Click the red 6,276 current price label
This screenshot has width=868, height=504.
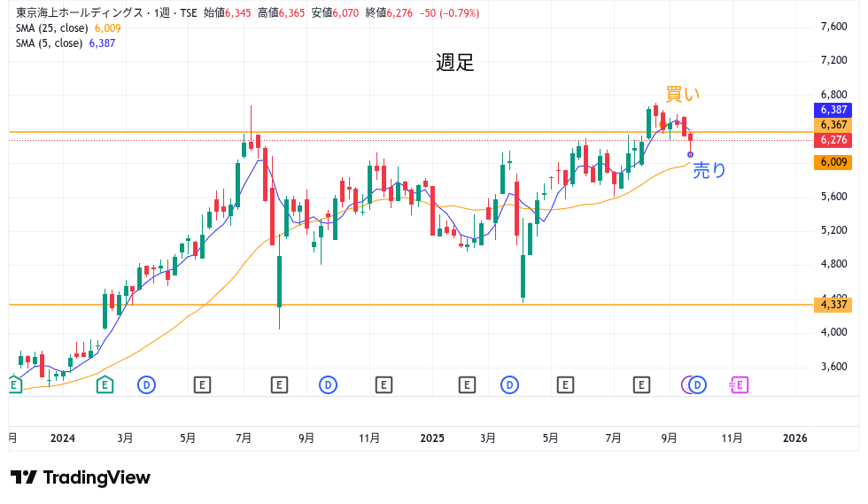(x=833, y=140)
